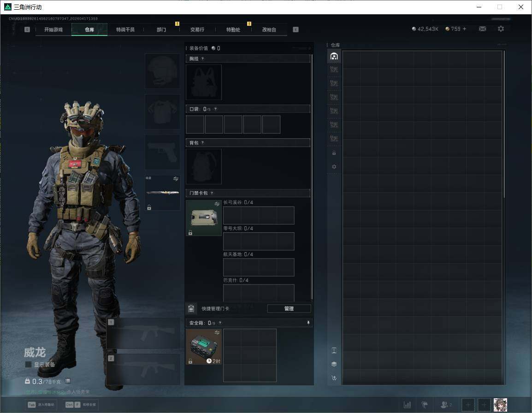532x413 pixels.
Task: Click the 42,543K currency balance
Action: click(425, 29)
